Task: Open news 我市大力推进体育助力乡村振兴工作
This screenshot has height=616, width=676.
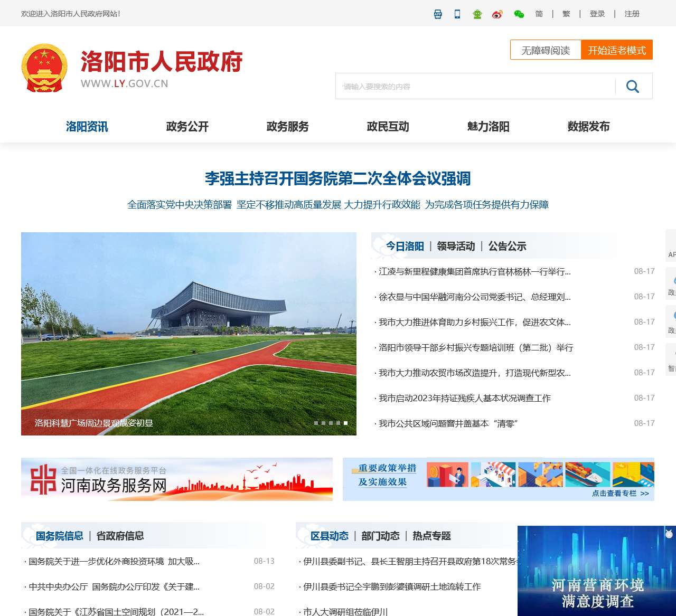Action: pyautogui.click(x=474, y=323)
